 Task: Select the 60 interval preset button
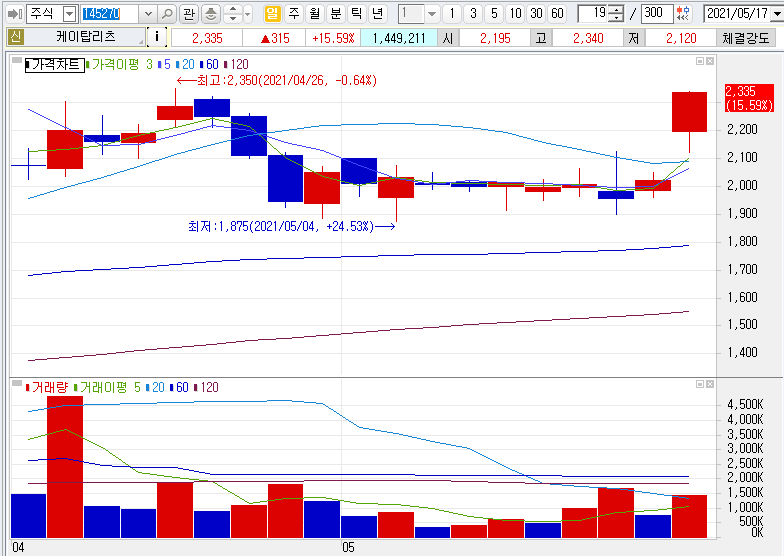(x=557, y=14)
